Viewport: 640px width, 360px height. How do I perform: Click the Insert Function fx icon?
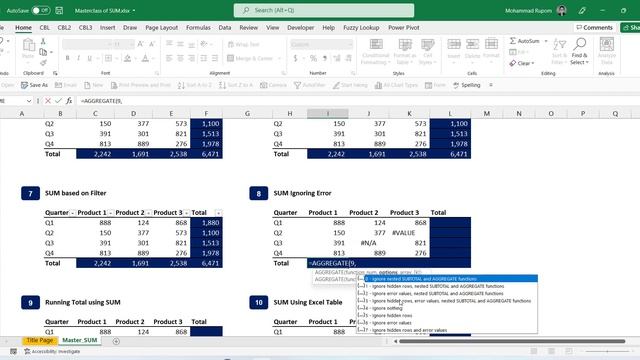[69, 100]
